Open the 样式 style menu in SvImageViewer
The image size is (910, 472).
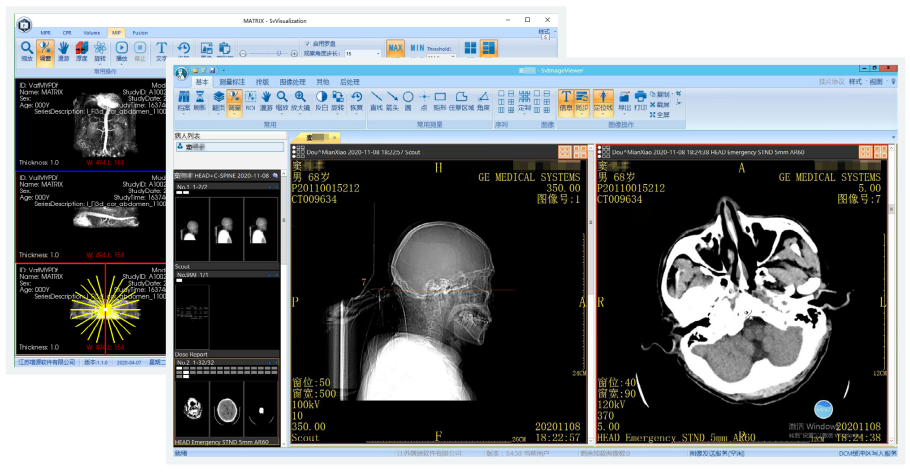[857, 82]
